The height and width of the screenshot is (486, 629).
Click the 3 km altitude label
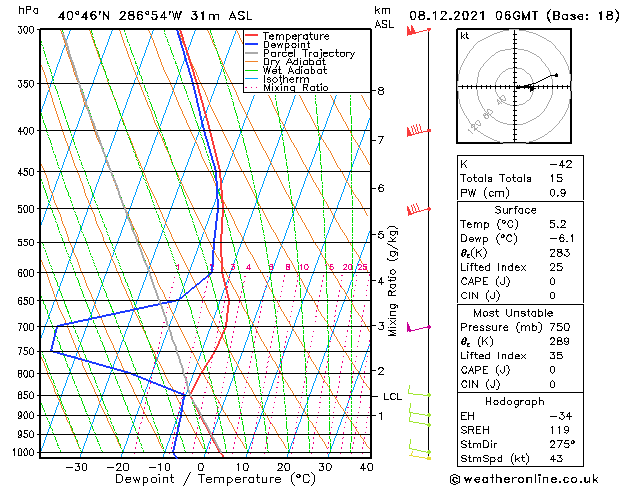pyautogui.click(x=381, y=326)
